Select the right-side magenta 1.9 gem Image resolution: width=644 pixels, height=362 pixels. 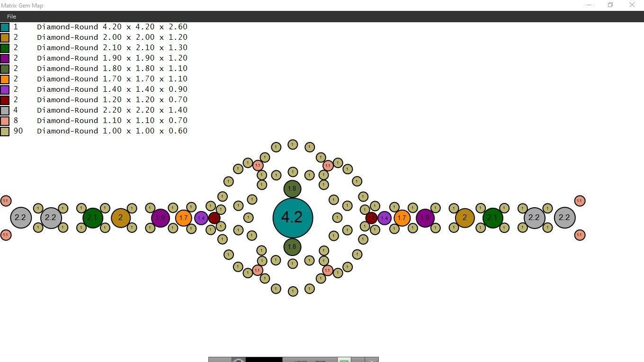pyautogui.click(x=425, y=218)
